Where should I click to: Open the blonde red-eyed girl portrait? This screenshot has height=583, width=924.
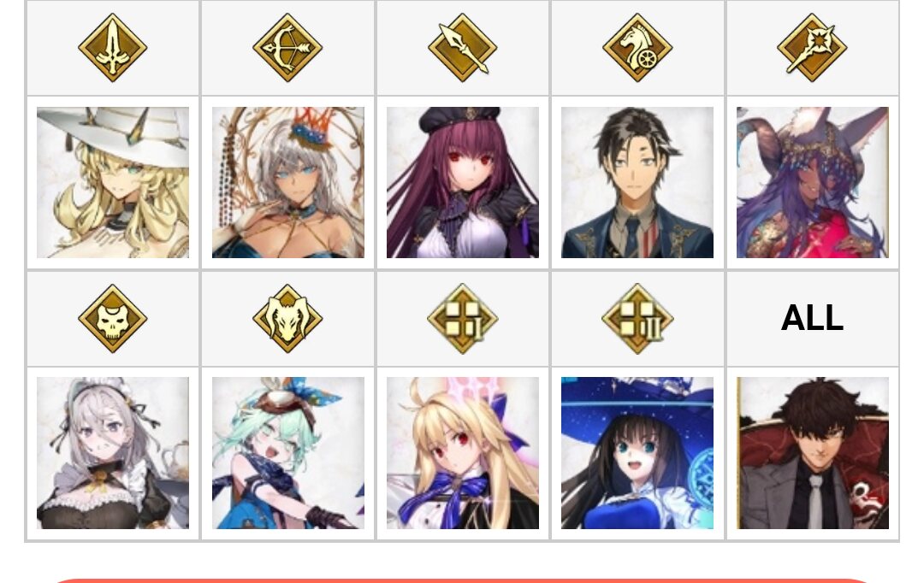[x=463, y=453]
